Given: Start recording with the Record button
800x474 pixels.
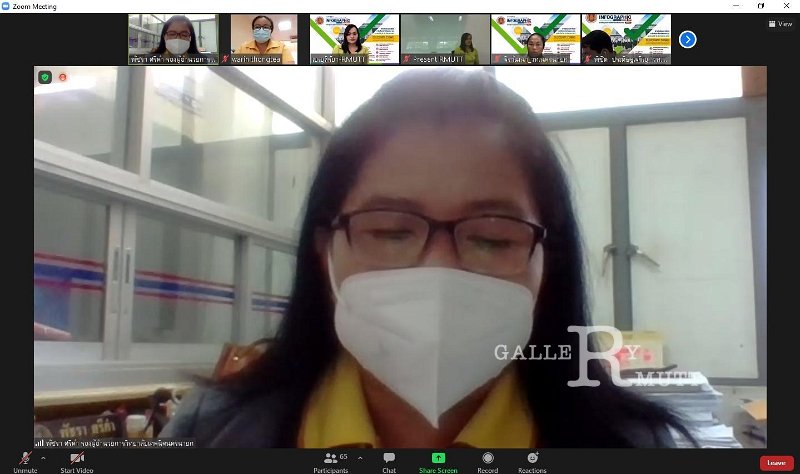Looking at the screenshot, I should [488, 462].
